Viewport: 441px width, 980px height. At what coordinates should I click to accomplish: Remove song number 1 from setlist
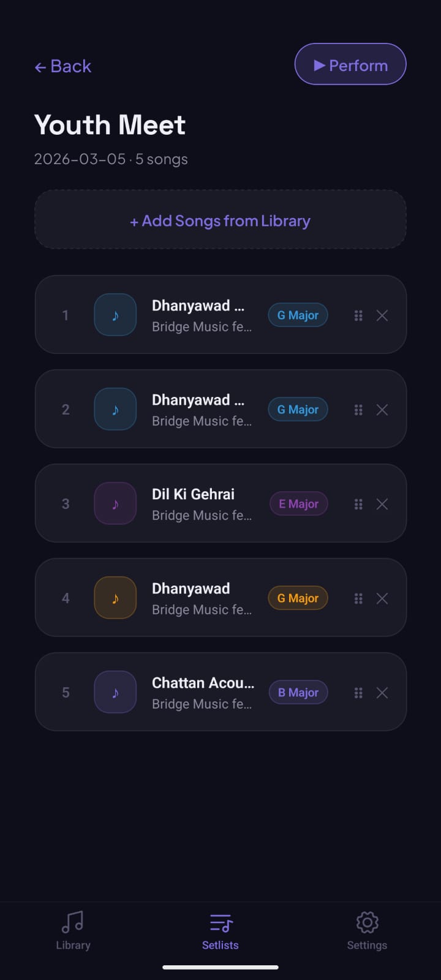pos(382,315)
